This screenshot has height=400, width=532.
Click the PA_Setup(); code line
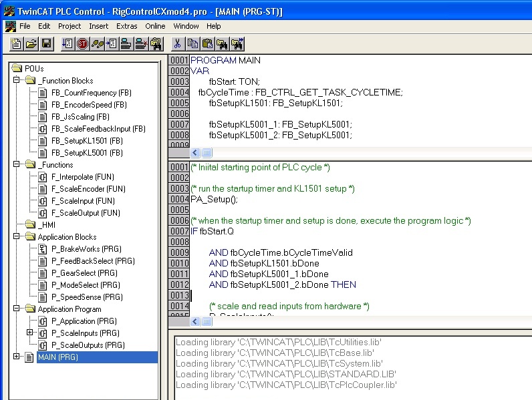pos(214,199)
